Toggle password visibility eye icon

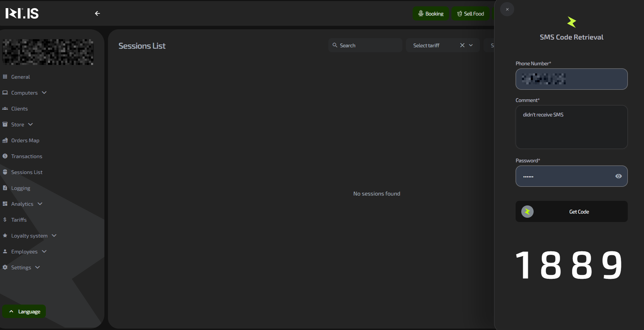[x=618, y=176]
